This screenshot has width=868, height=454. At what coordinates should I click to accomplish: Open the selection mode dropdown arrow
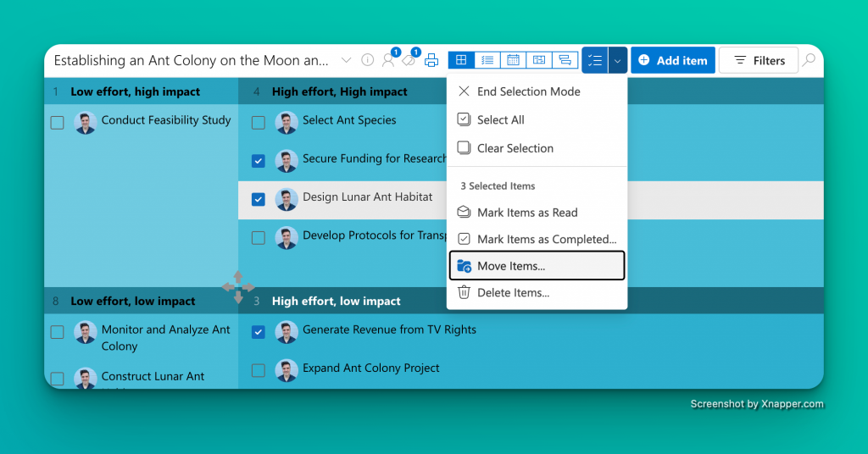pos(618,60)
